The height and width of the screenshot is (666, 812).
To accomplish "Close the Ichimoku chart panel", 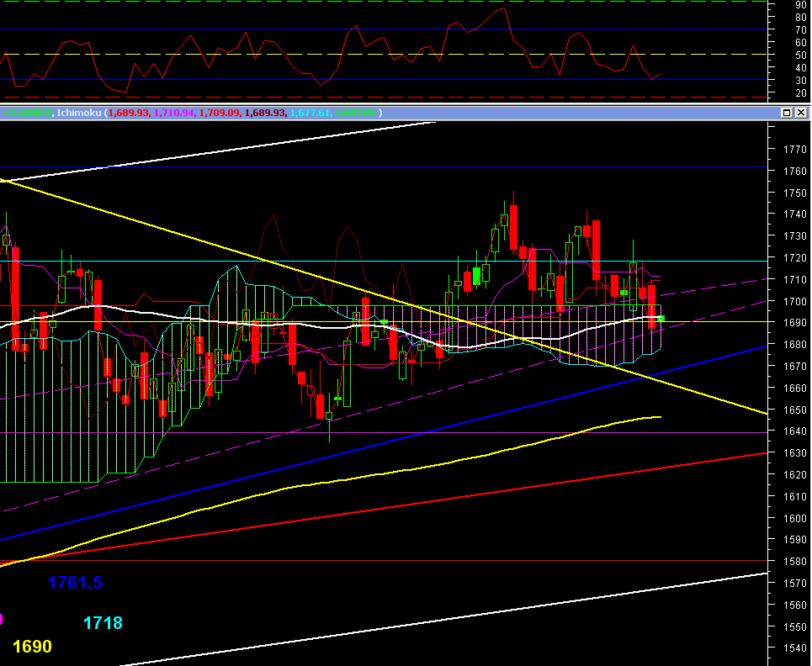I will tap(800, 113).
